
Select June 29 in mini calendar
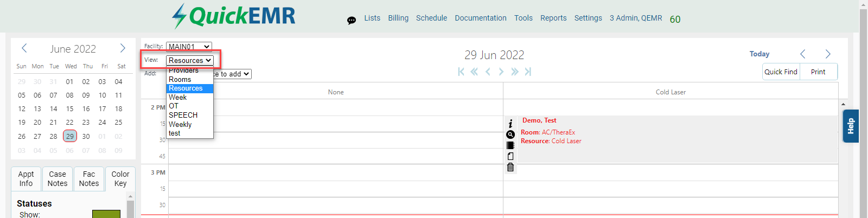click(x=70, y=136)
